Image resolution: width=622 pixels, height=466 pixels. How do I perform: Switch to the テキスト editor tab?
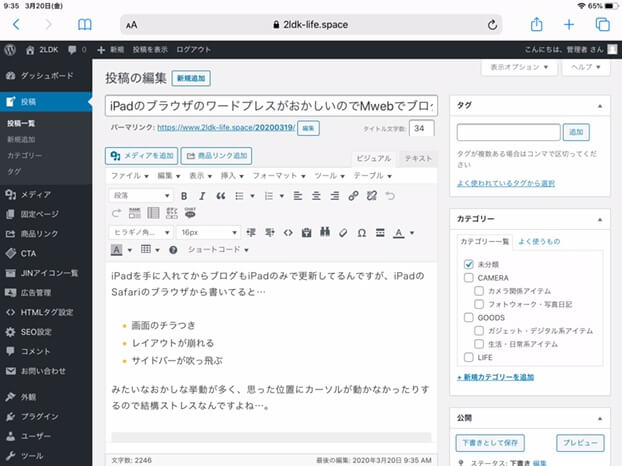418,158
